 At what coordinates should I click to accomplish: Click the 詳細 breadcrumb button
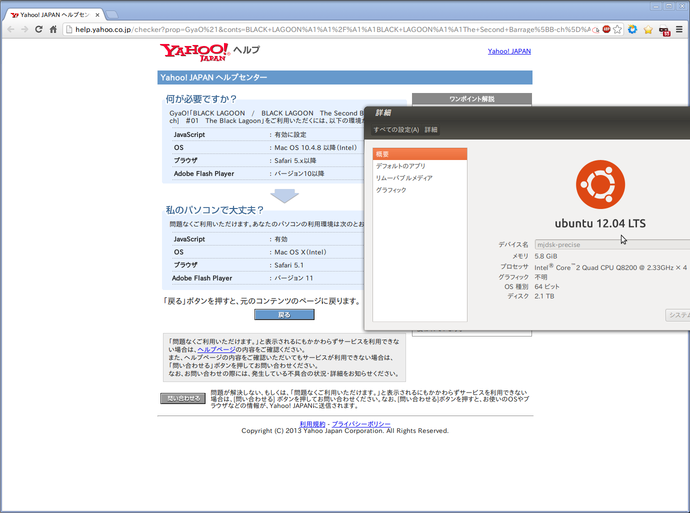[x=431, y=130]
